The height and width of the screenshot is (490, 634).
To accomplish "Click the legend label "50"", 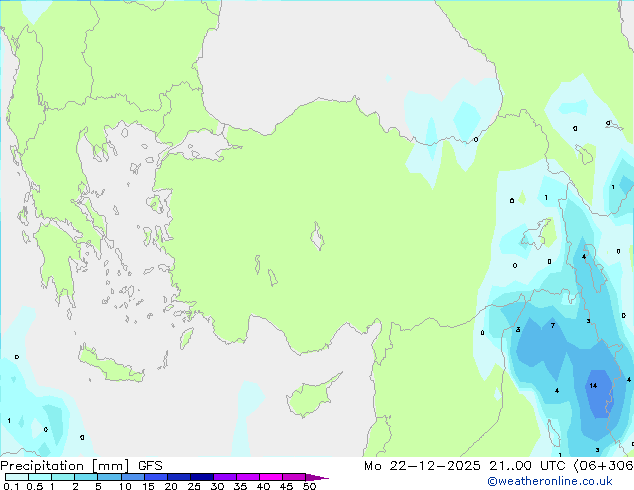I will [x=309, y=486].
